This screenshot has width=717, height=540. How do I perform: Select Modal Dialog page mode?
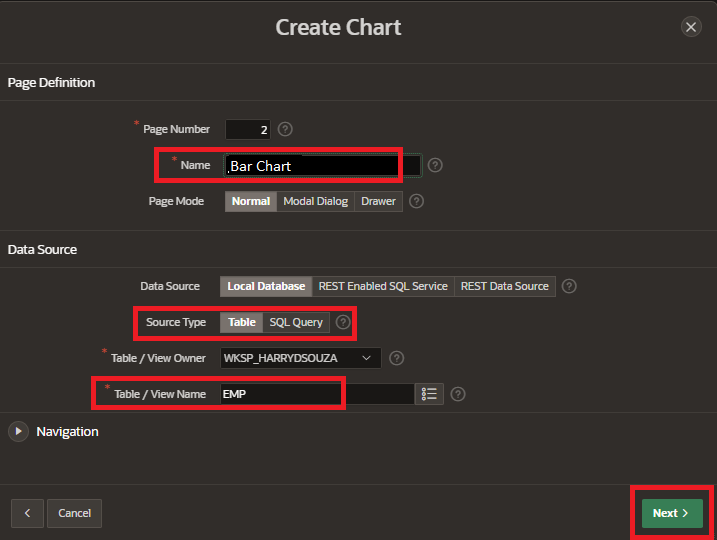[x=315, y=201]
